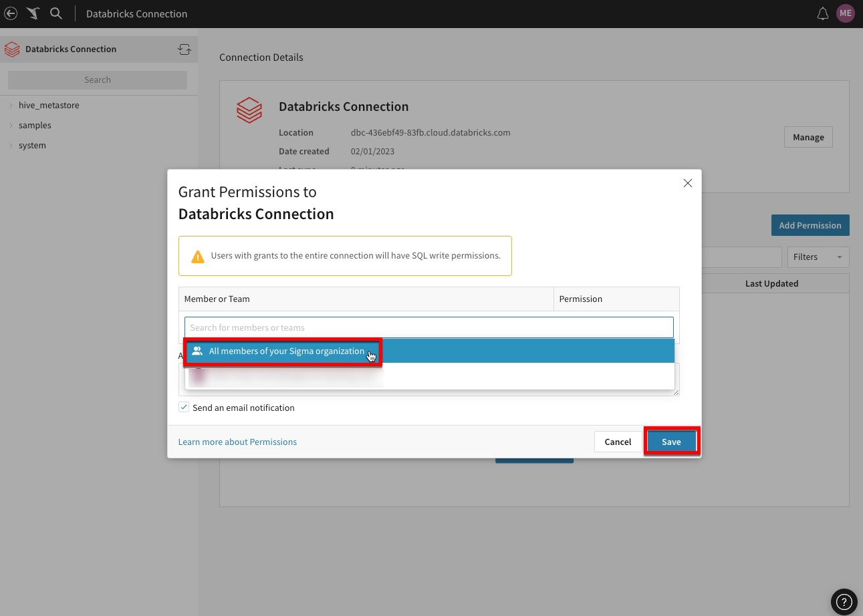Click the group icon for All members option
The image size is (863, 616).
(x=197, y=351)
